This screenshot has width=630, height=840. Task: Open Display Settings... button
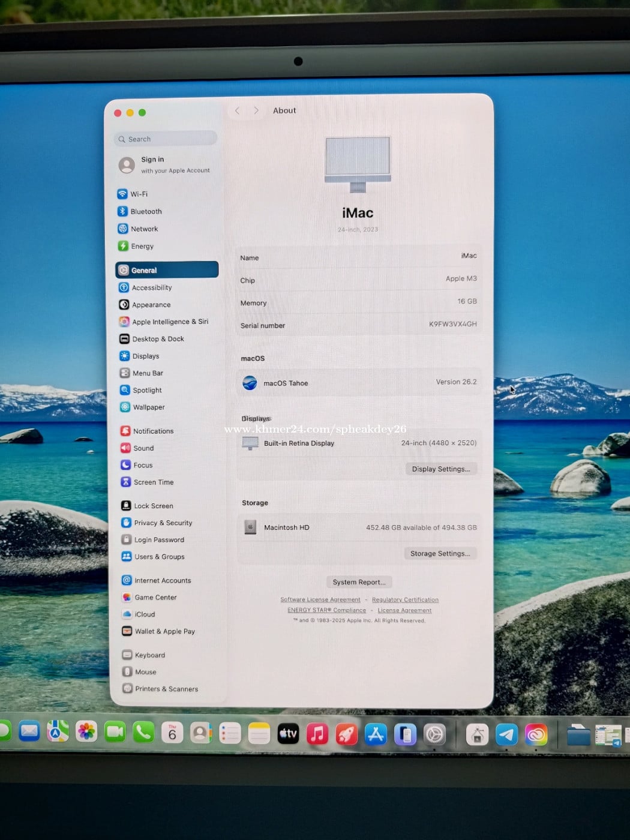point(441,469)
